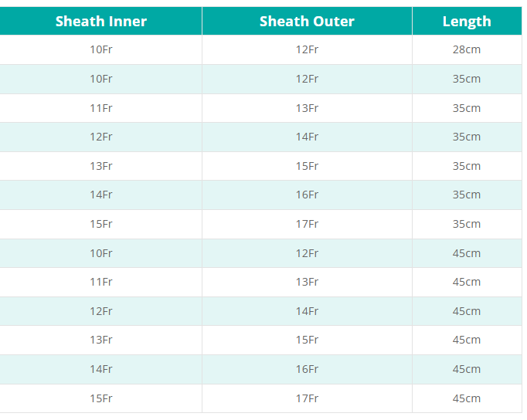Select inner 10Fr cell in 28cm row
This screenshot has height=420, width=527.
101,49
